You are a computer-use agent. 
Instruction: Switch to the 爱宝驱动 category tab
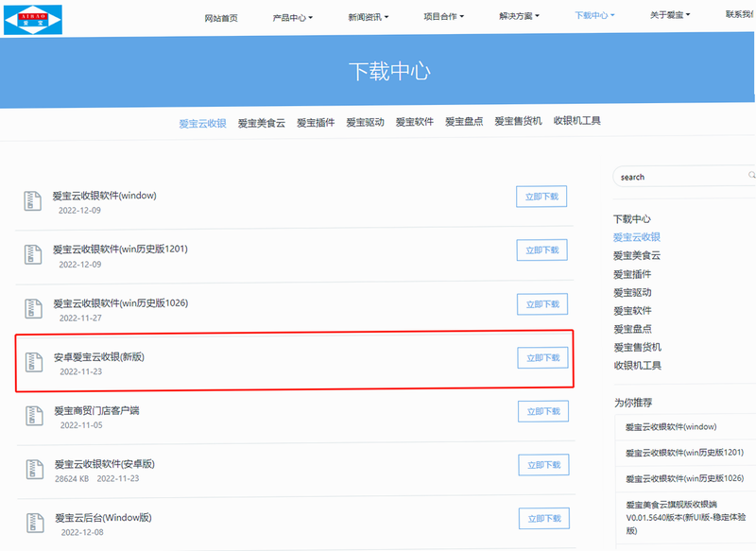coord(365,123)
